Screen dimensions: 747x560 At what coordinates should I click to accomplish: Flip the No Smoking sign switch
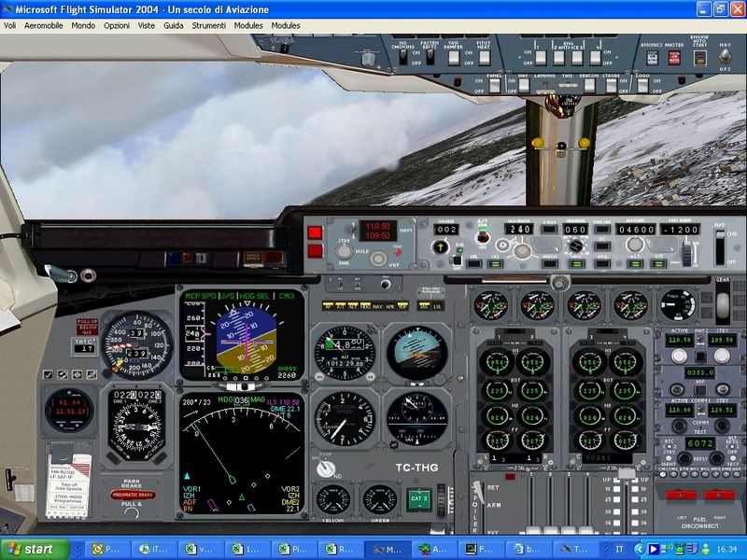tap(403, 57)
